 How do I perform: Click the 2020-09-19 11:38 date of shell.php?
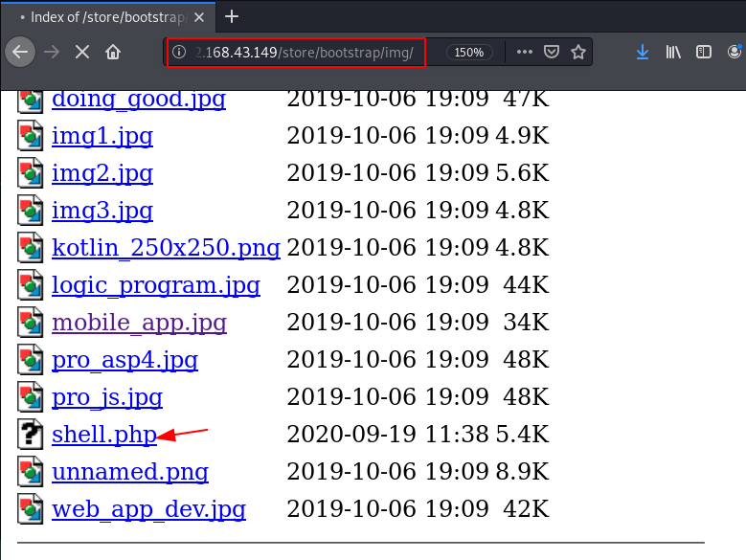tap(388, 434)
